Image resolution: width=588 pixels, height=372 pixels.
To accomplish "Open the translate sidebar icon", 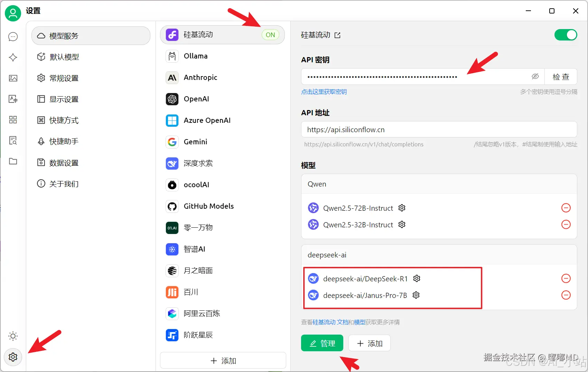I will click(13, 99).
